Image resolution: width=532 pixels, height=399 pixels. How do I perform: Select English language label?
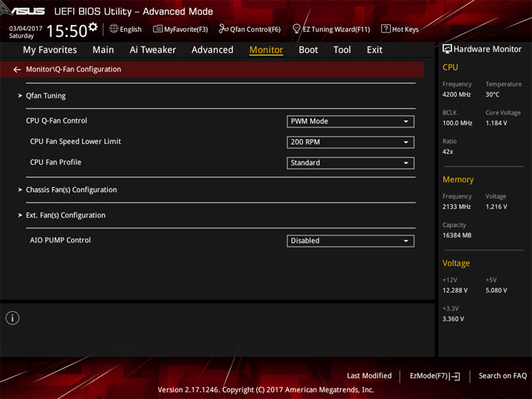pyautogui.click(x=131, y=29)
